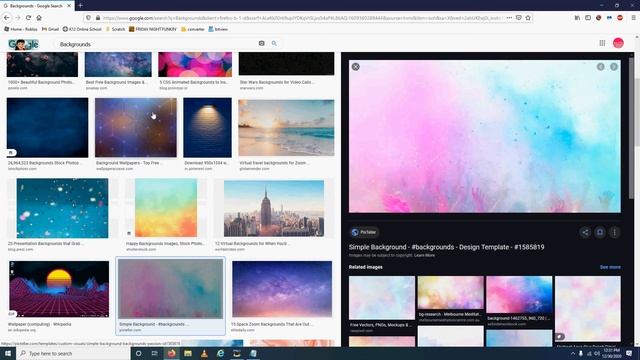The height and width of the screenshot is (360, 640).
Task: Go back using the browser back arrow
Action: coord(7,18)
